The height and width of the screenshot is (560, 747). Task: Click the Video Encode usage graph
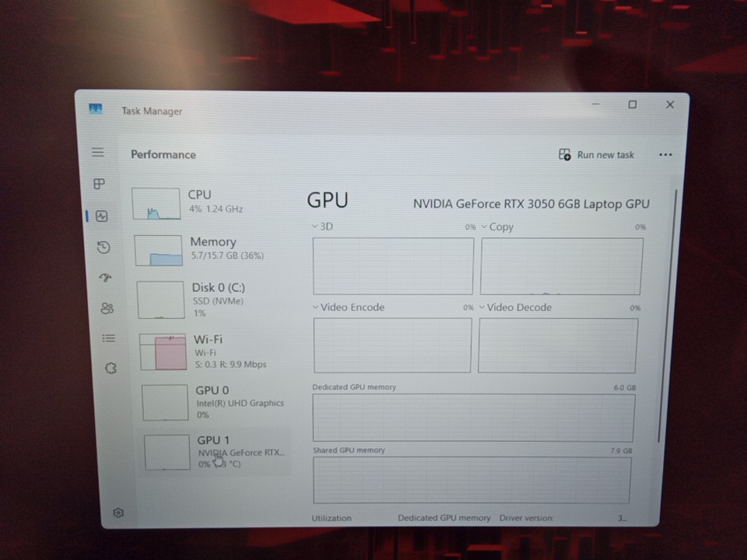(392, 345)
